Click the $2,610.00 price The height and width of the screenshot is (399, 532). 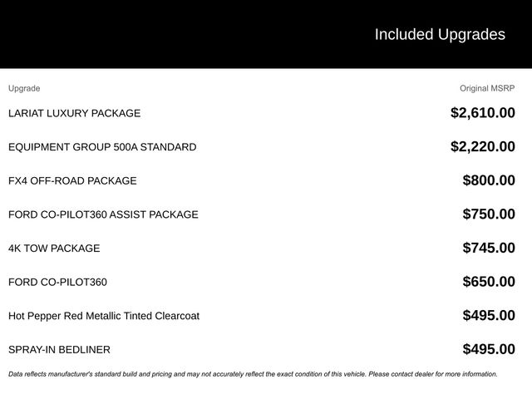[482, 113]
